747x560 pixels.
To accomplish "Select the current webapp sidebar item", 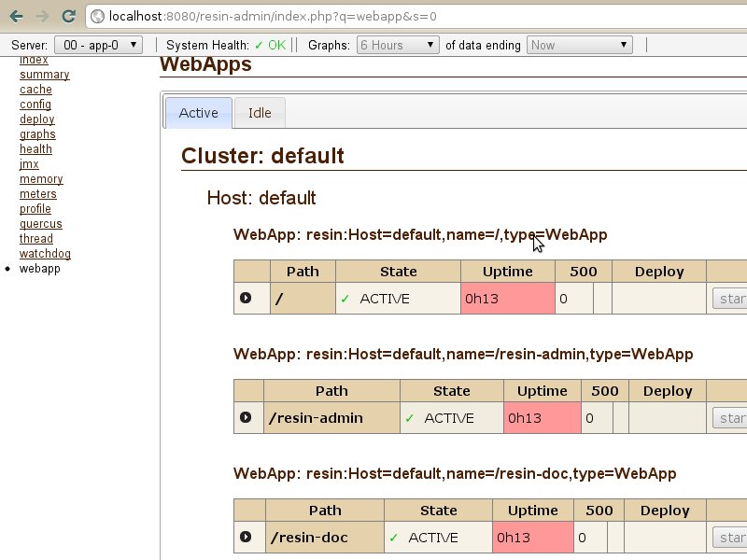I will [39, 268].
